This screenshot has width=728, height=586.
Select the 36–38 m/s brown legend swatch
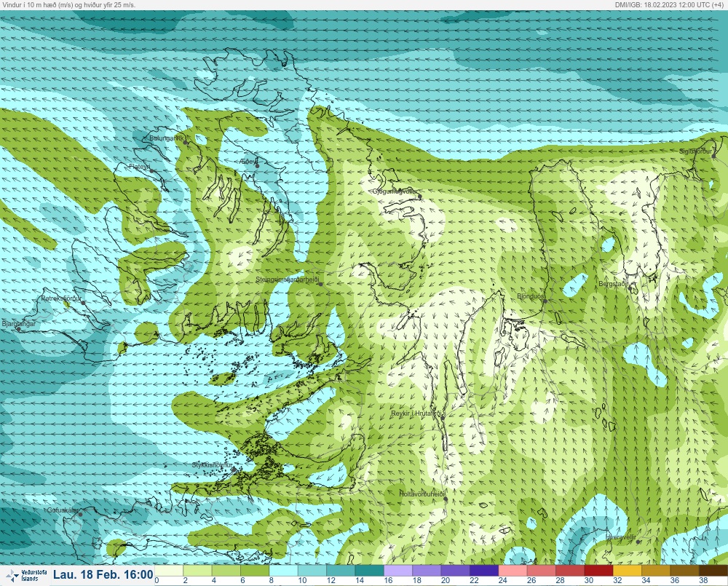point(685,570)
